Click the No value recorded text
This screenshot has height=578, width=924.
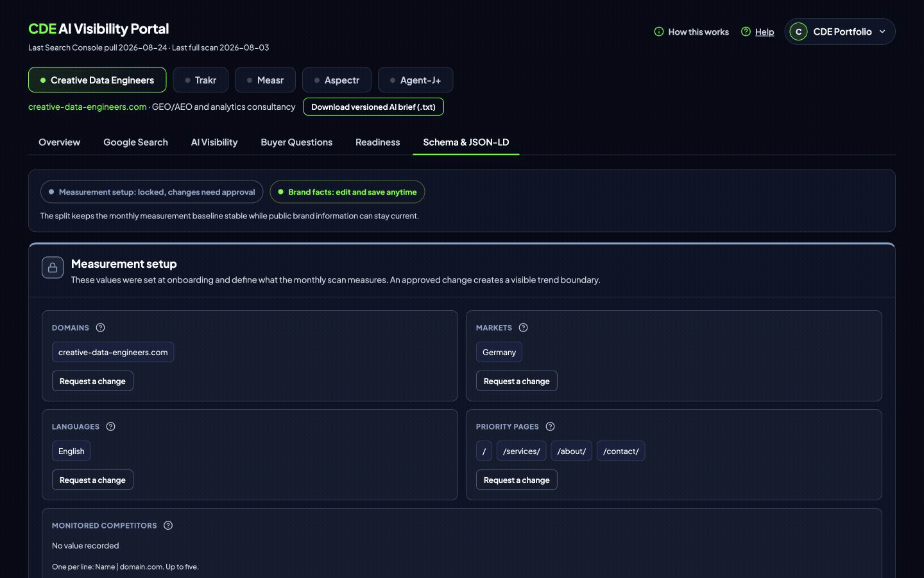(85, 545)
